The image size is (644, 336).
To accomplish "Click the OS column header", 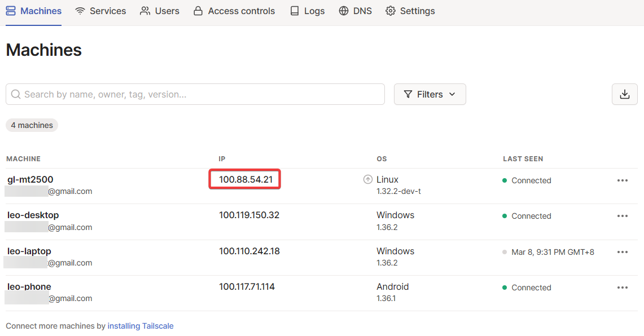I will pos(382,159).
